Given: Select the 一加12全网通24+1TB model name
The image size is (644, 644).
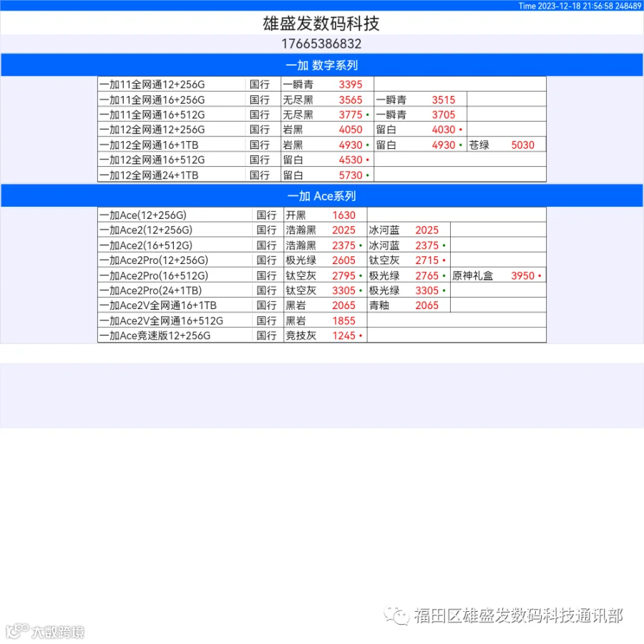Looking at the screenshot, I should tap(149, 175).
